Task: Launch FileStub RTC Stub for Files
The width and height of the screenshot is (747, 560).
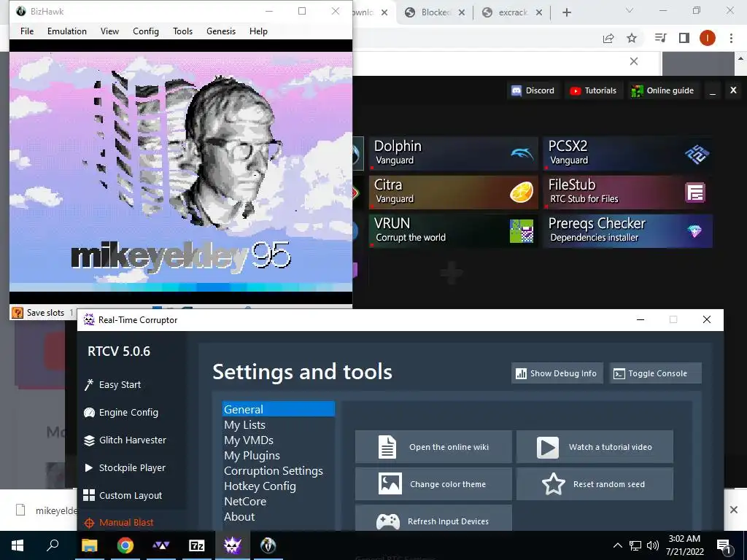Action: [628, 192]
